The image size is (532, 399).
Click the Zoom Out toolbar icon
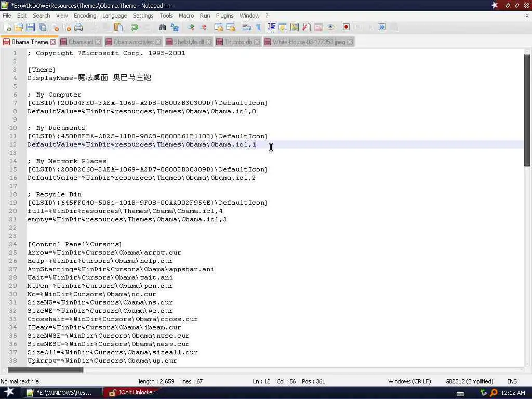203,28
